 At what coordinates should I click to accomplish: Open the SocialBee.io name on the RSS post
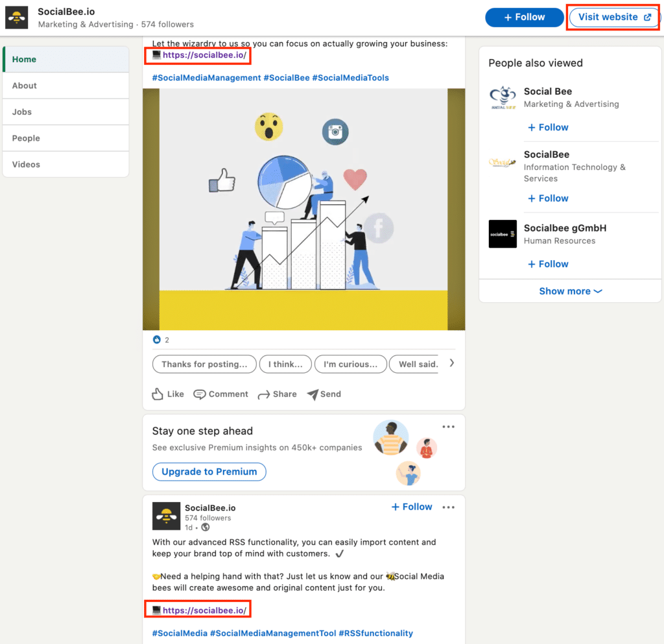[x=210, y=508]
